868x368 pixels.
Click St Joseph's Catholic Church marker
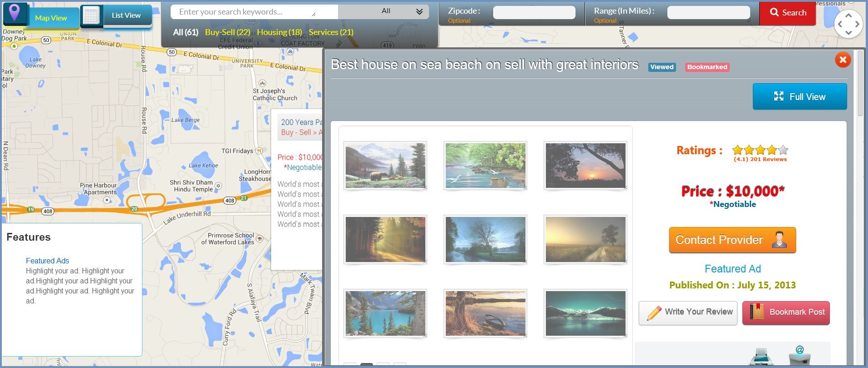(x=262, y=83)
